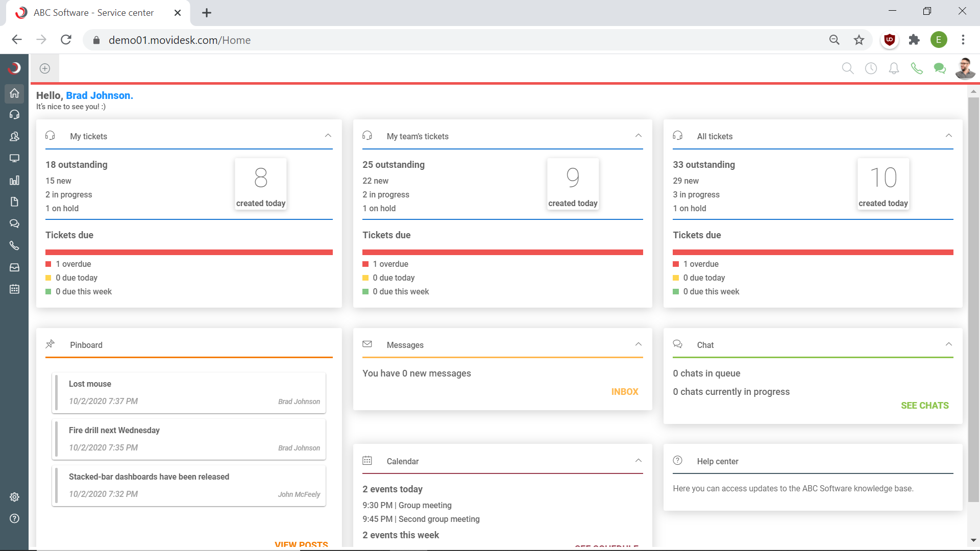Open the INBOX link
The image size is (980, 551).
(625, 392)
